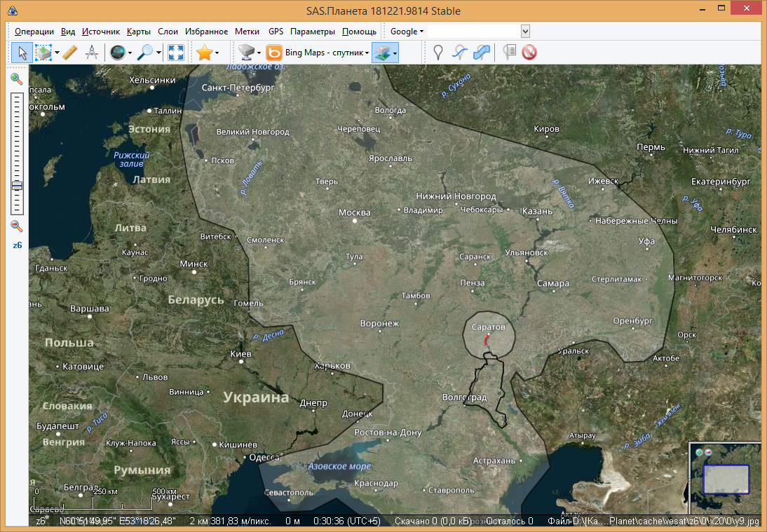Click the SAS.Планета application title icon
767x532 pixels.
click(12, 11)
